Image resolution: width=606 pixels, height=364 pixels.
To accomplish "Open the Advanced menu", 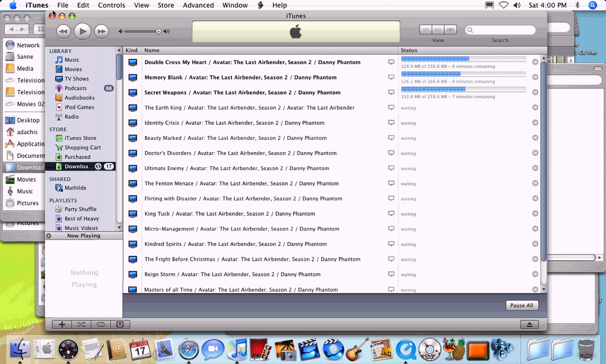I will pyautogui.click(x=198, y=5).
